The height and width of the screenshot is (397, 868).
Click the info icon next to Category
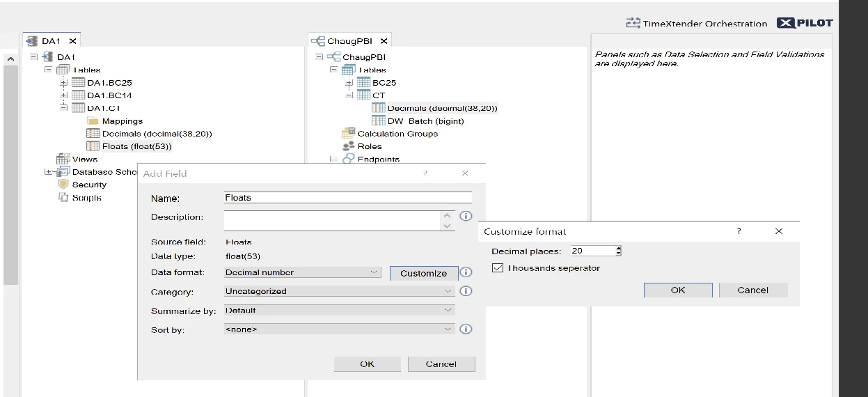coord(466,291)
